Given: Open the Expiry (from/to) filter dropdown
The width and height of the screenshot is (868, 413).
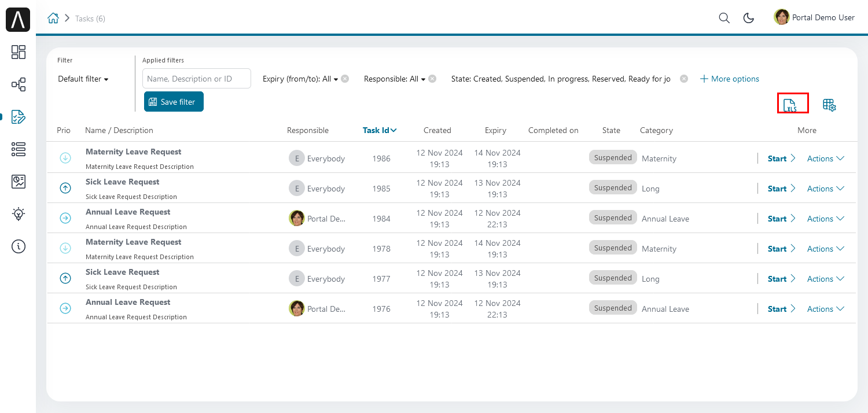Looking at the screenshot, I should pyautogui.click(x=300, y=79).
